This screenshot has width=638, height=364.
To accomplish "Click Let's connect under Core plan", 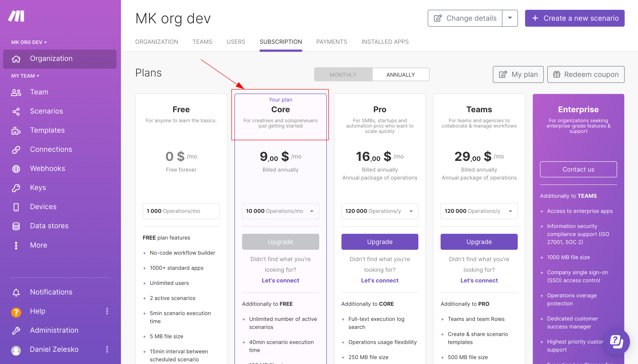I will 280,280.
